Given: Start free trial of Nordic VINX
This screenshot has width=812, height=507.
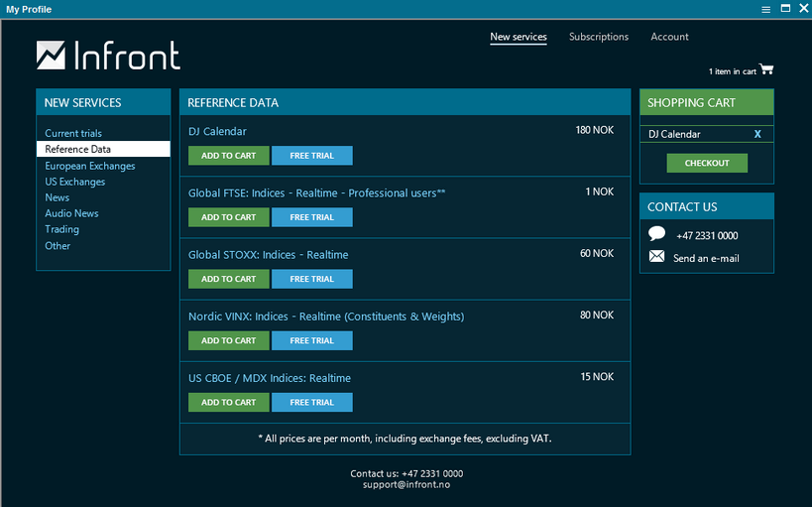Looking at the screenshot, I should click(311, 340).
